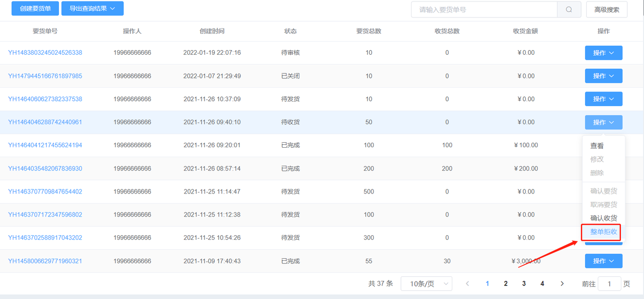Open 操作 dropdown for order YH1483803245024526338
The width and height of the screenshot is (644, 299).
click(x=604, y=53)
